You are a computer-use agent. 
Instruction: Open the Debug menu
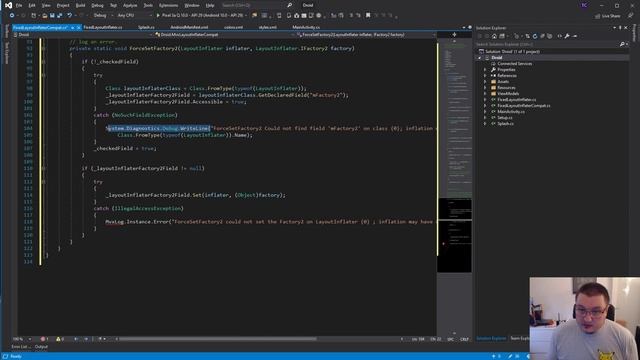(97, 5)
